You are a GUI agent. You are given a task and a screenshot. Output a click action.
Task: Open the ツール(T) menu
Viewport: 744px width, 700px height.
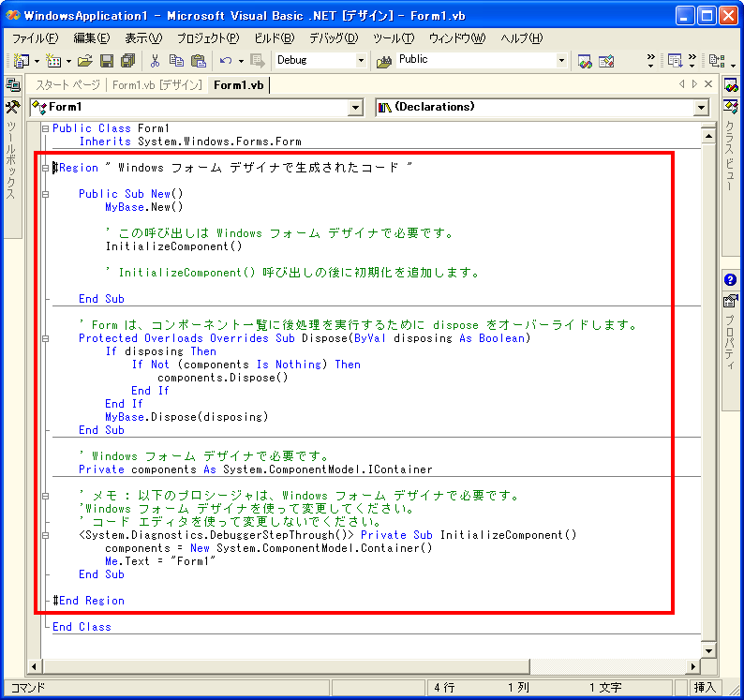click(394, 38)
